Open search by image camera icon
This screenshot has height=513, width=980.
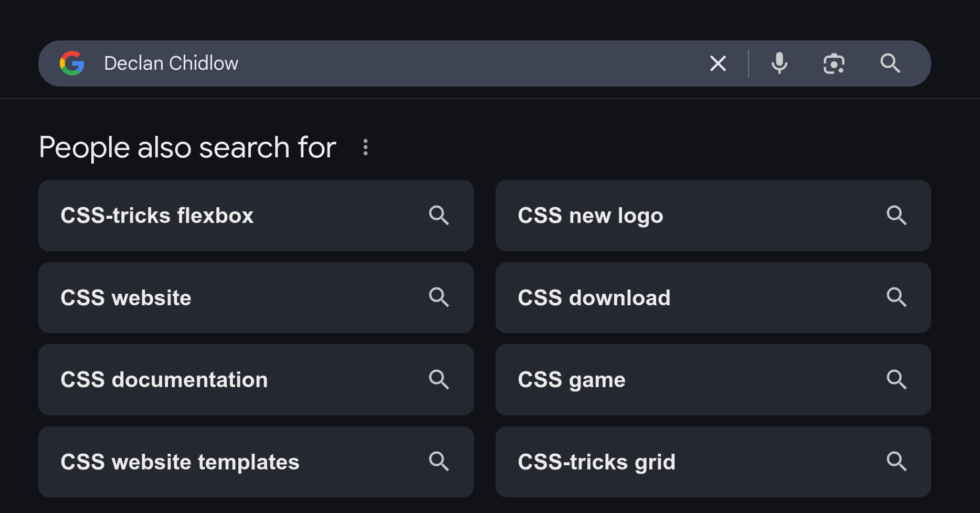(834, 63)
